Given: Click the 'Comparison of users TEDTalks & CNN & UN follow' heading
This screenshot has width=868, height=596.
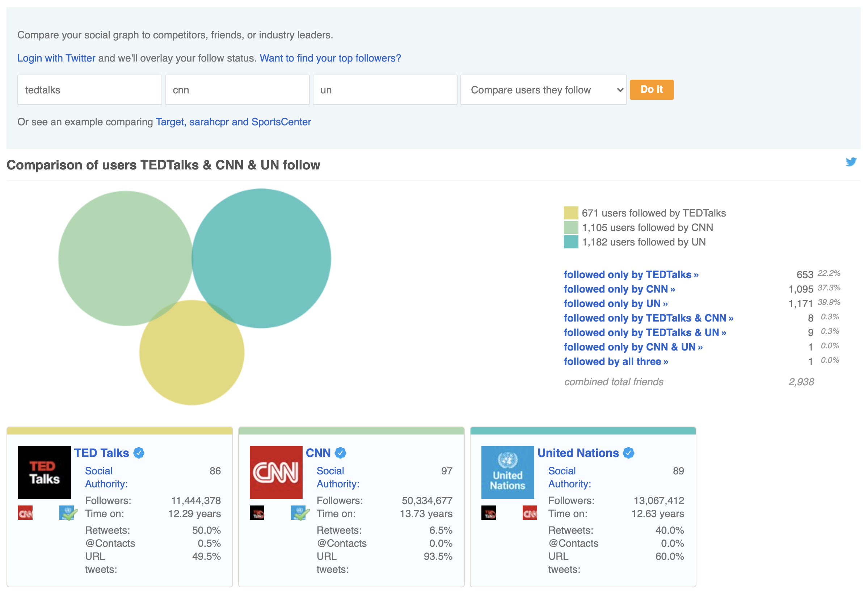Looking at the screenshot, I should [163, 165].
